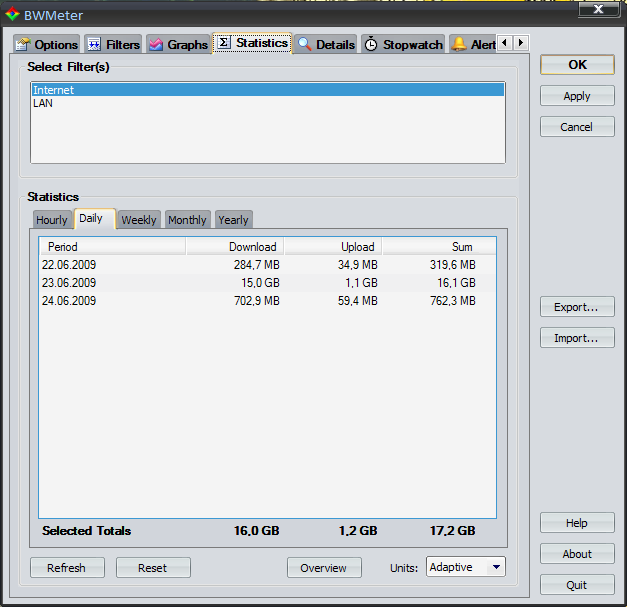Open the Stopwatch tab label

click(x=413, y=45)
